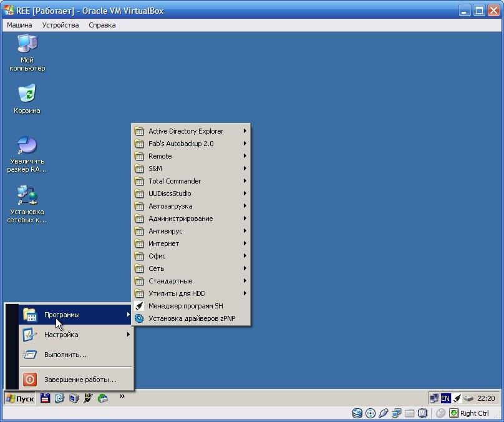This screenshot has width=504, height=422.
Task: Expand the Remote submenu arrow
Action: pyautogui.click(x=245, y=156)
